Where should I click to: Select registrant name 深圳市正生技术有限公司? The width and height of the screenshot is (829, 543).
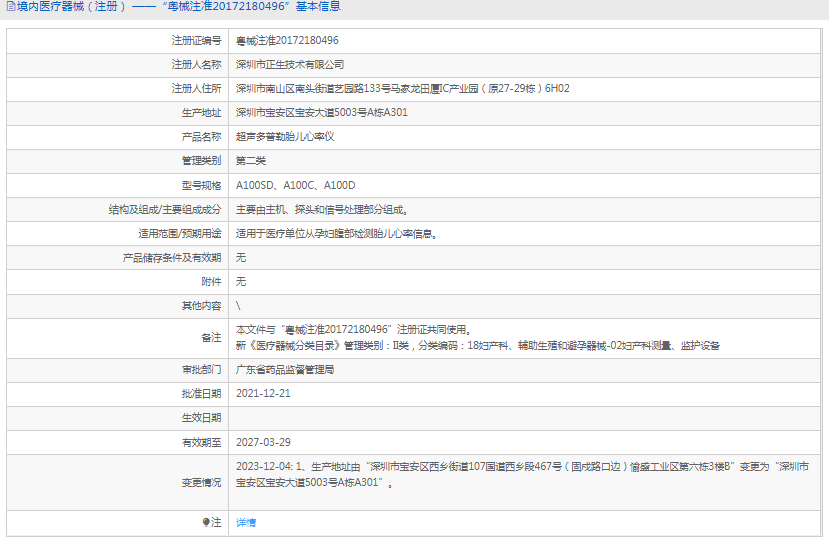coord(290,65)
